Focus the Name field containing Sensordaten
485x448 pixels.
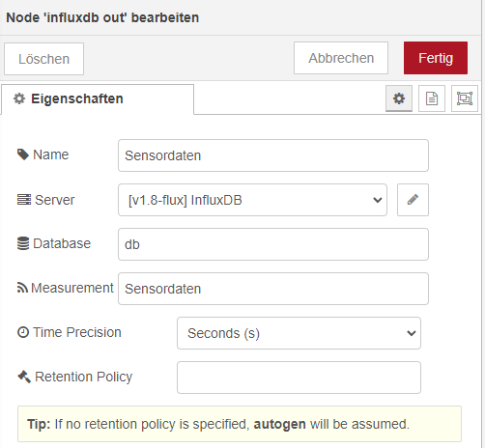tap(273, 155)
